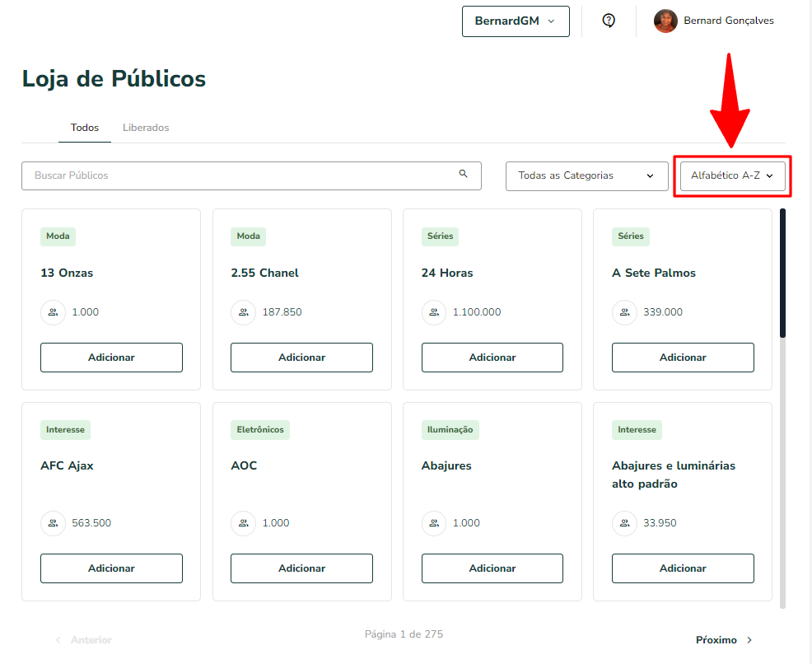Image resolution: width=812 pixels, height=664 pixels.
Task: Click the Séries tag on 24 Horas
Action: point(440,236)
